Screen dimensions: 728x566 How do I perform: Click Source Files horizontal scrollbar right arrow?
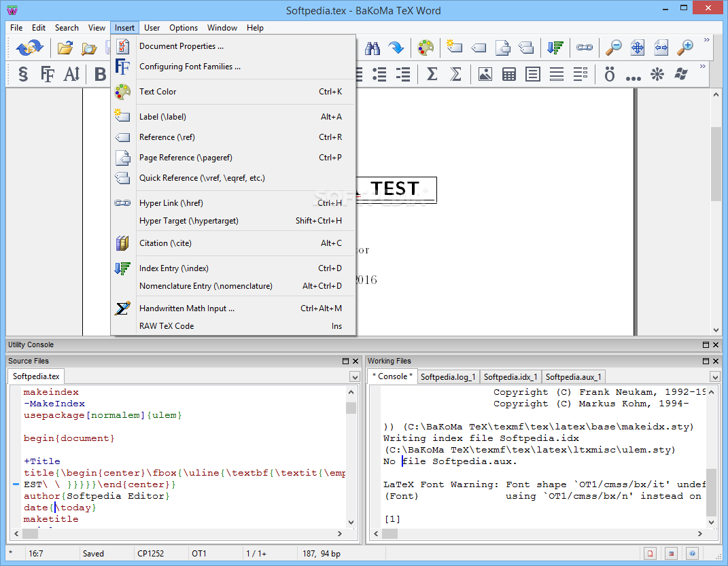click(339, 533)
